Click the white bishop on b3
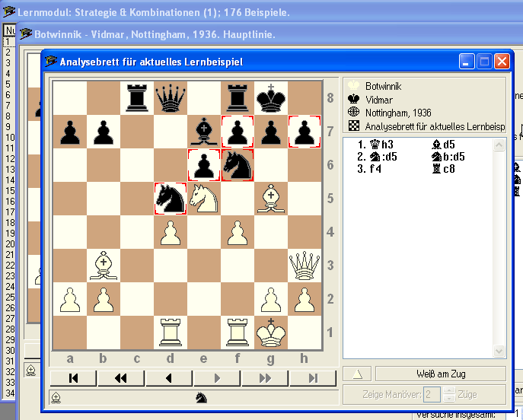The width and height of the screenshot is (523, 420). pos(104,266)
